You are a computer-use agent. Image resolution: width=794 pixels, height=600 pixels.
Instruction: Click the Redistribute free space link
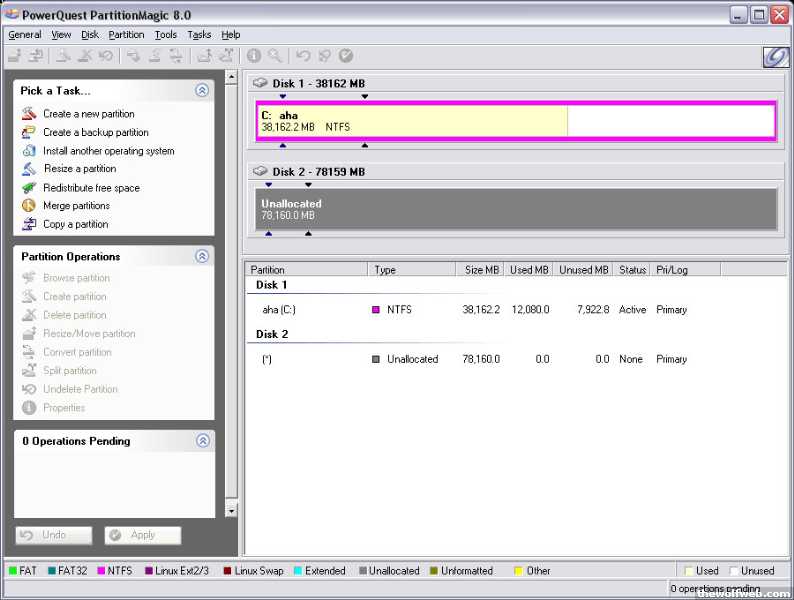pos(91,188)
